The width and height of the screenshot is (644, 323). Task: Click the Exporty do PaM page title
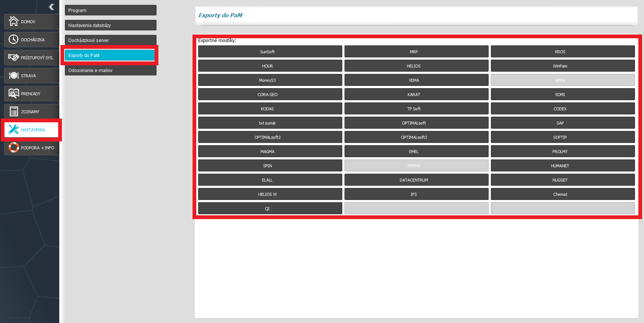[x=220, y=15]
